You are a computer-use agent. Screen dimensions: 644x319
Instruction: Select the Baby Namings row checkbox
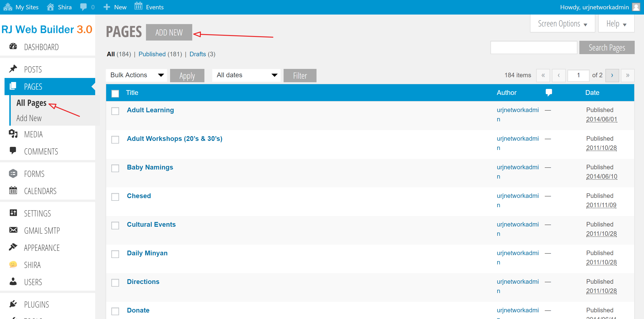point(115,168)
